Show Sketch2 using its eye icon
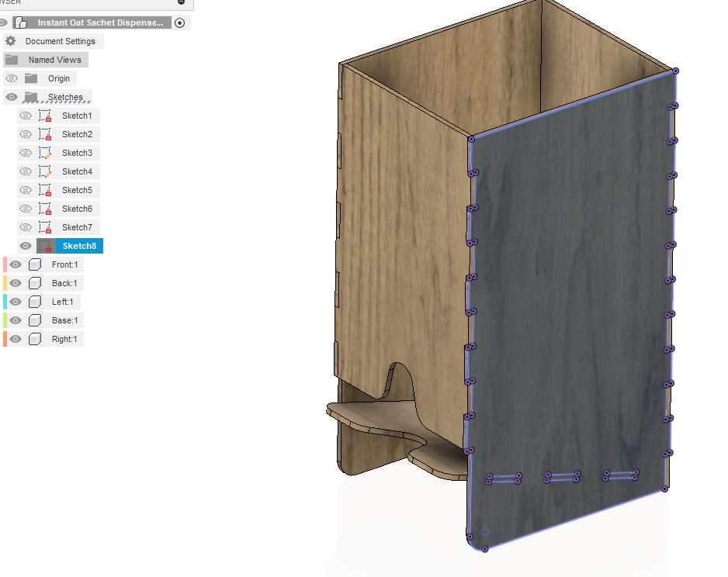Image resolution: width=728 pixels, height=577 pixels. point(26,134)
